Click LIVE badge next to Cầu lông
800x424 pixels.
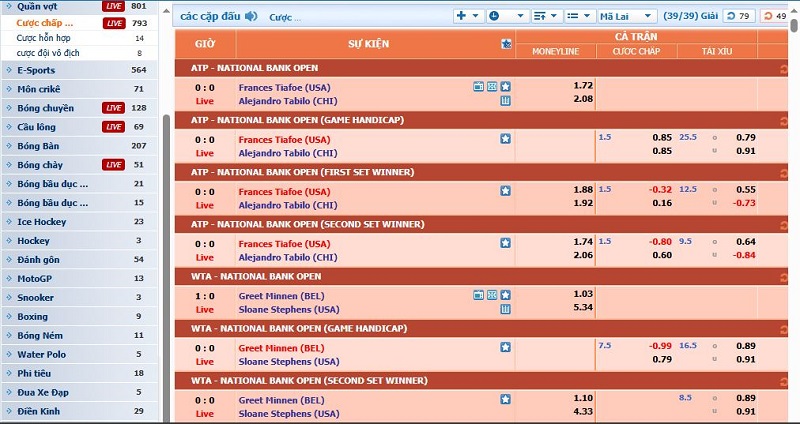tap(113, 127)
